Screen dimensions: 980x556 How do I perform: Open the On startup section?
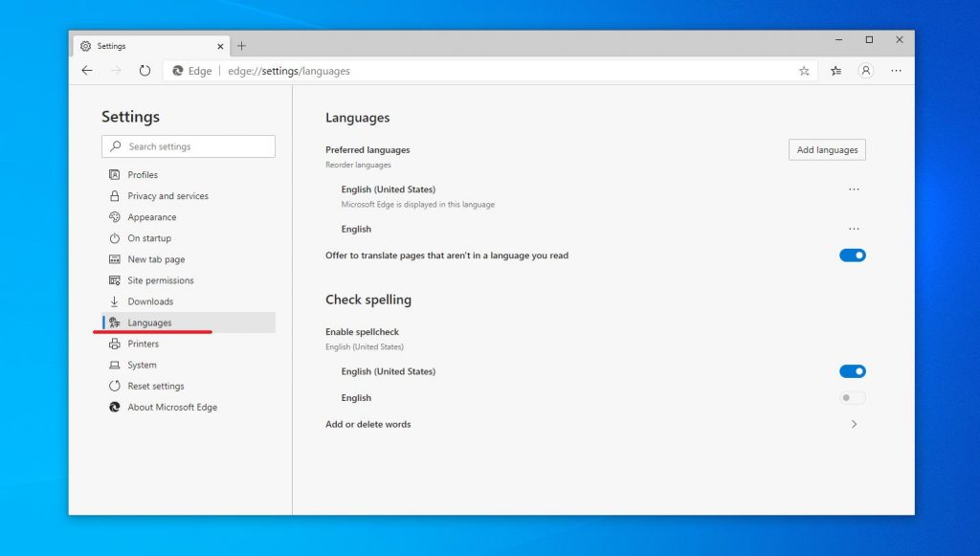tap(189, 238)
